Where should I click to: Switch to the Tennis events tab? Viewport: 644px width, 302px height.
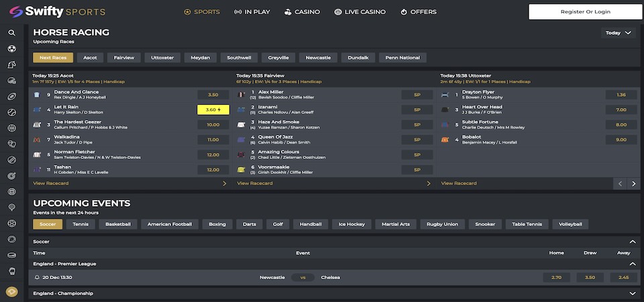click(80, 224)
